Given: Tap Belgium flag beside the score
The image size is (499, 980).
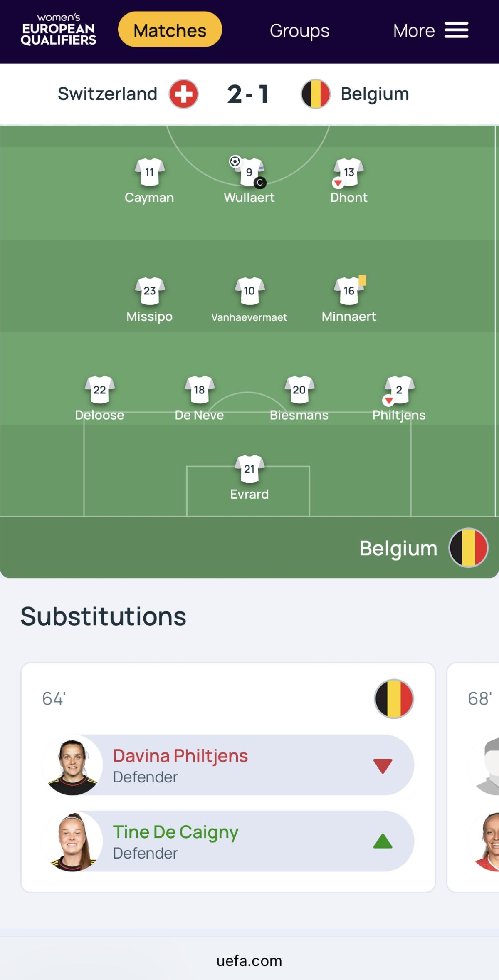Looking at the screenshot, I should pos(316,94).
